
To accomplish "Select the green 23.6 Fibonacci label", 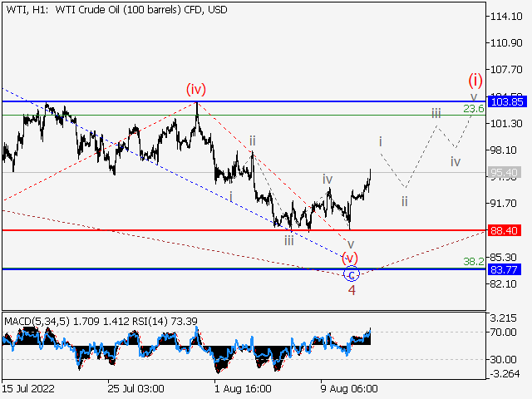I will 474,109.
